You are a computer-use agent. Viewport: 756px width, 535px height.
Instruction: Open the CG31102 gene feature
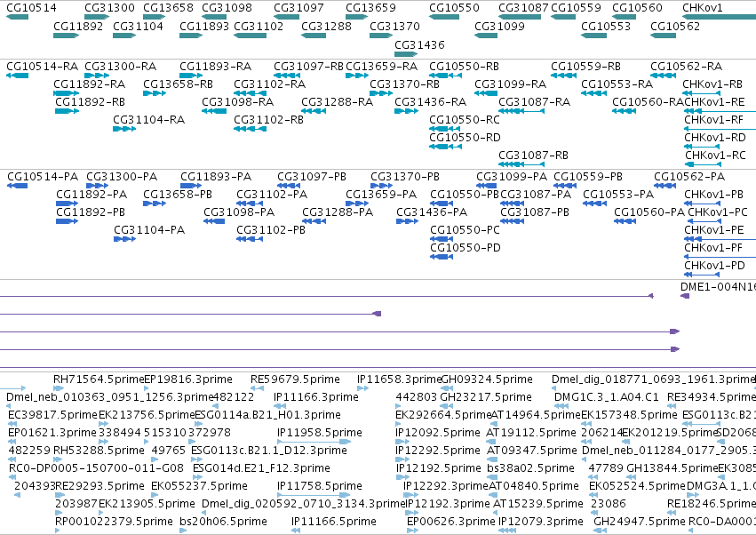click(250, 36)
